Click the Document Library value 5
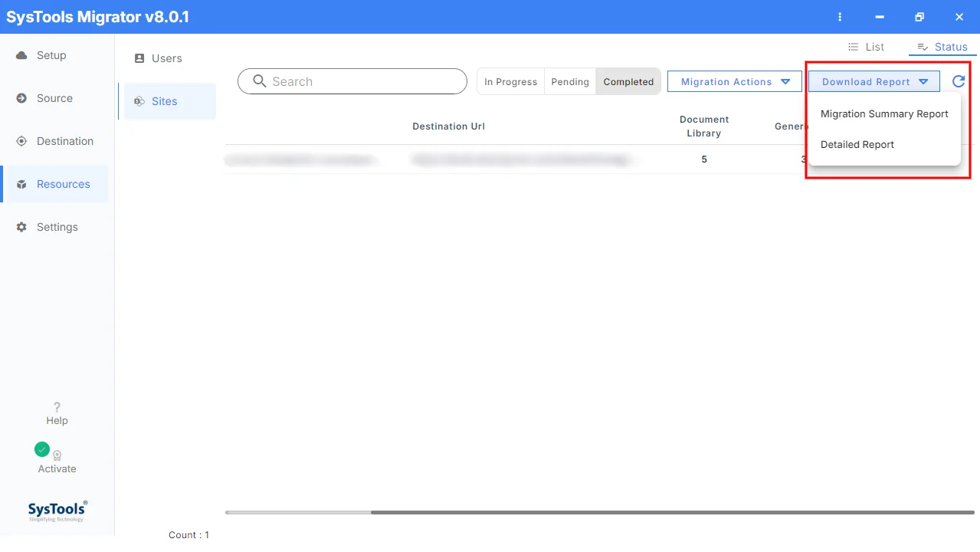Image resolution: width=980 pixels, height=552 pixels. tap(704, 159)
